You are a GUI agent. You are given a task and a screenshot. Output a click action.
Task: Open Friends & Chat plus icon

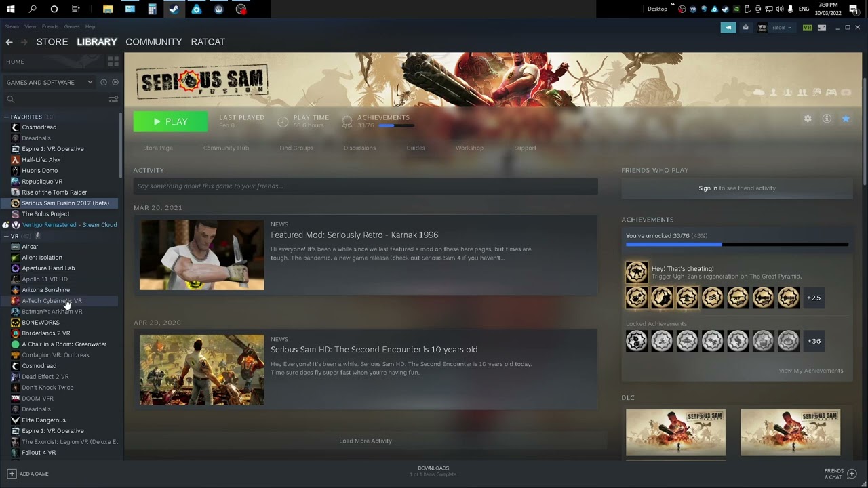pos(852,474)
